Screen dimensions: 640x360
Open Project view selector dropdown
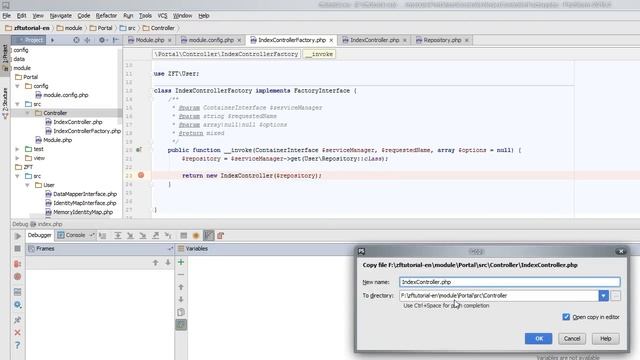[x=53, y=40]
